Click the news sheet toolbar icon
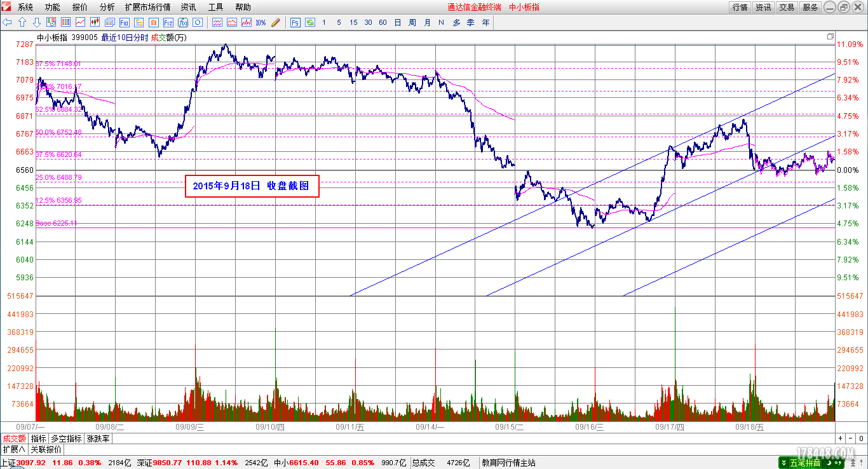This screenshot has height=469, width=868. pyautogui.click(x=109, y=22)
